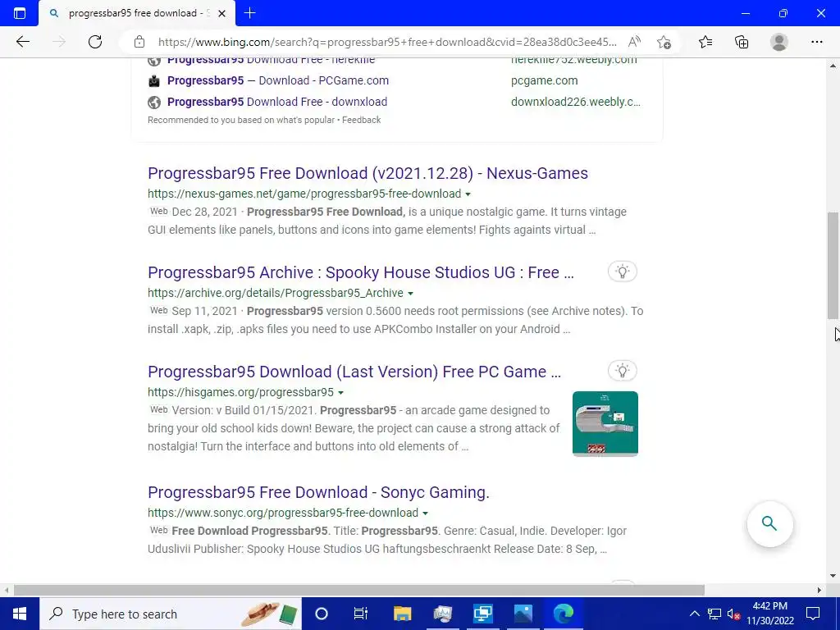The width and height of the screenshot is (840, 630).
Task: Expand dropdown arrow next to hisgames.org URL
Action: [x=340, y=393]
